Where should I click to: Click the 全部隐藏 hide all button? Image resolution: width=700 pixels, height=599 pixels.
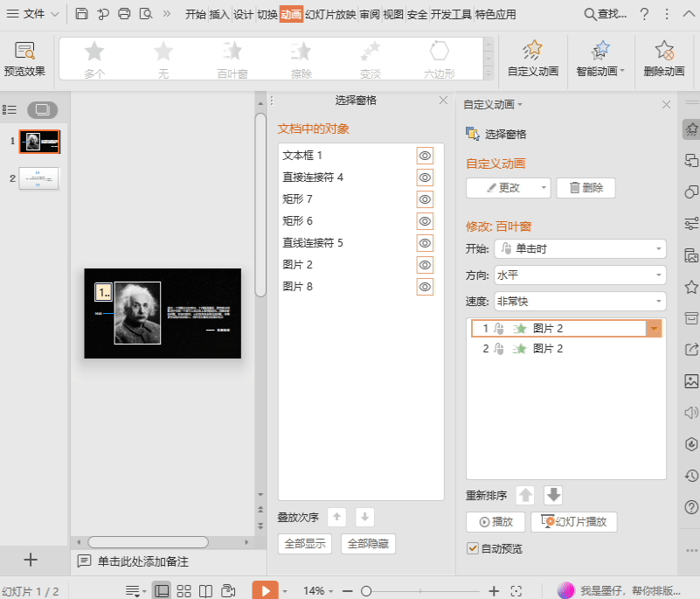[368, 544]
